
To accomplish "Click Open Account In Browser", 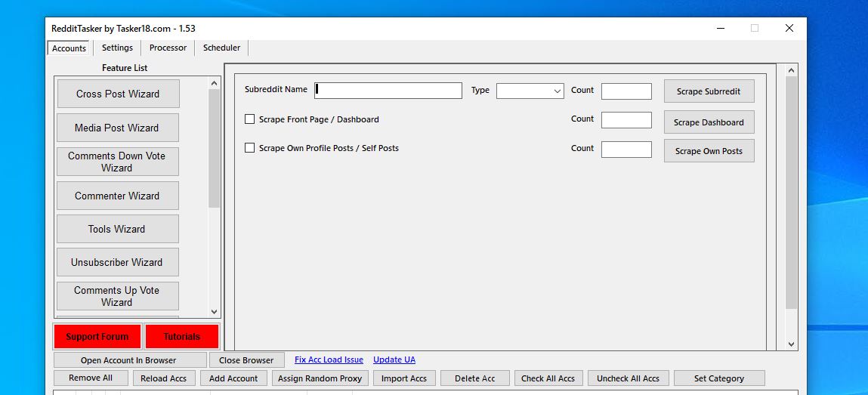I will (129, 360).
